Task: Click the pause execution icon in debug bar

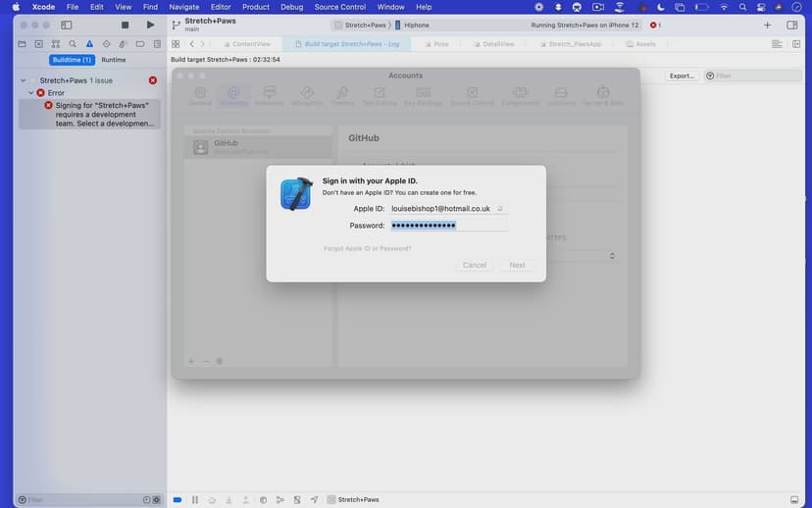Action: click(x=195, y=500)
